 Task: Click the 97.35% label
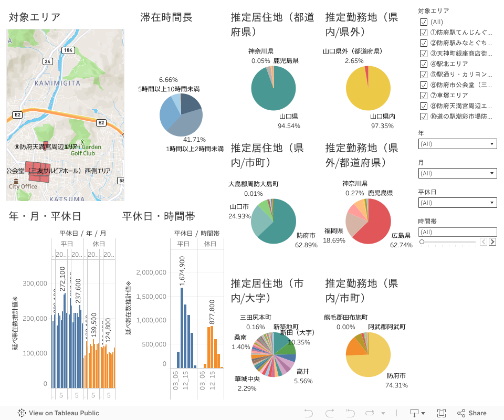point(383,126)
